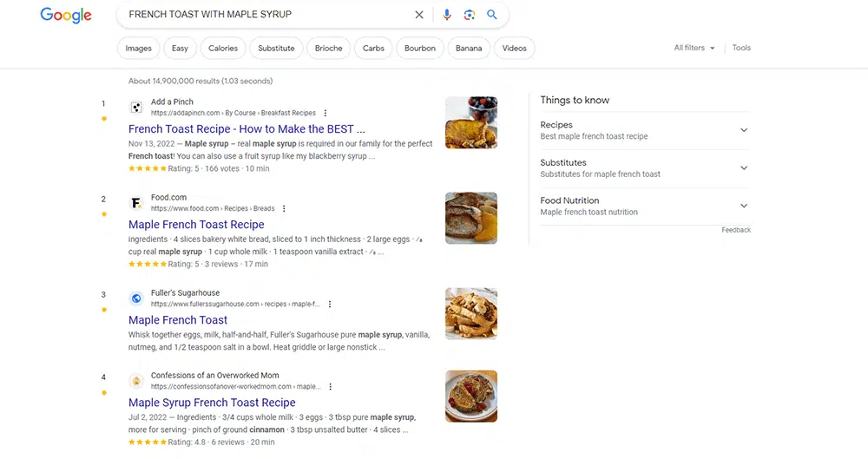Click 'Best maple french toast recipe' subtitle
The image size is (868, 459).
coord(594,136)
